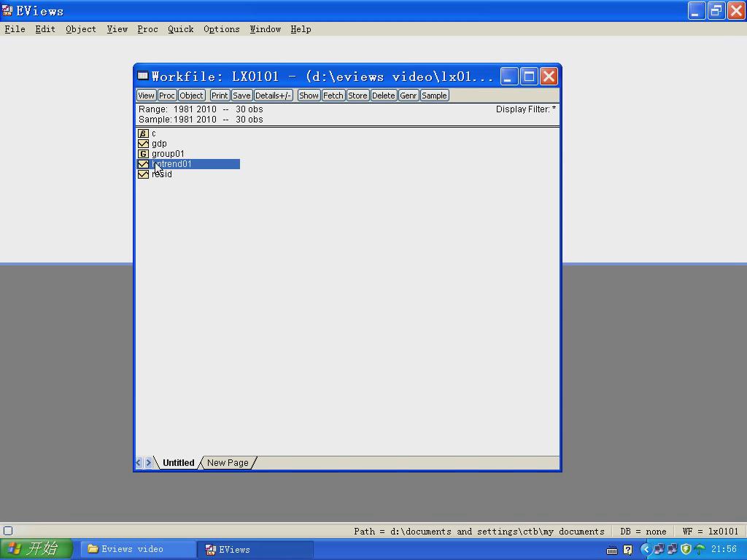Click the workfile Proc button

(167, 96)
